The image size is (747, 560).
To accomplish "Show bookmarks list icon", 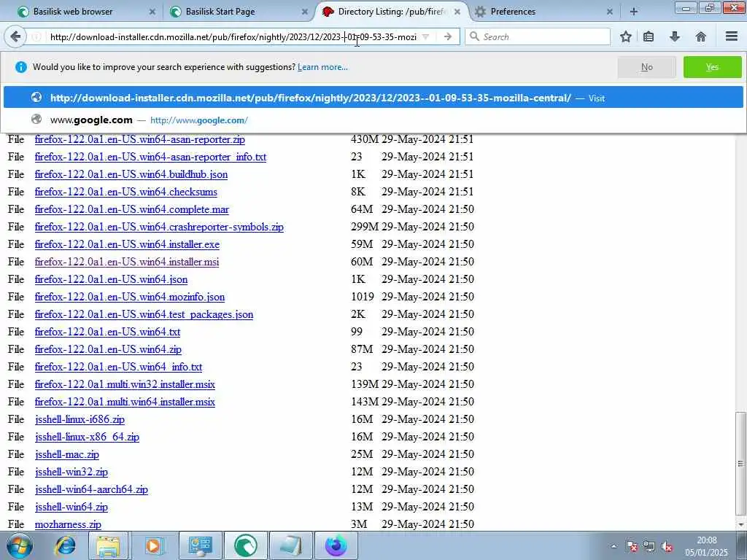I will click(649, 36).
